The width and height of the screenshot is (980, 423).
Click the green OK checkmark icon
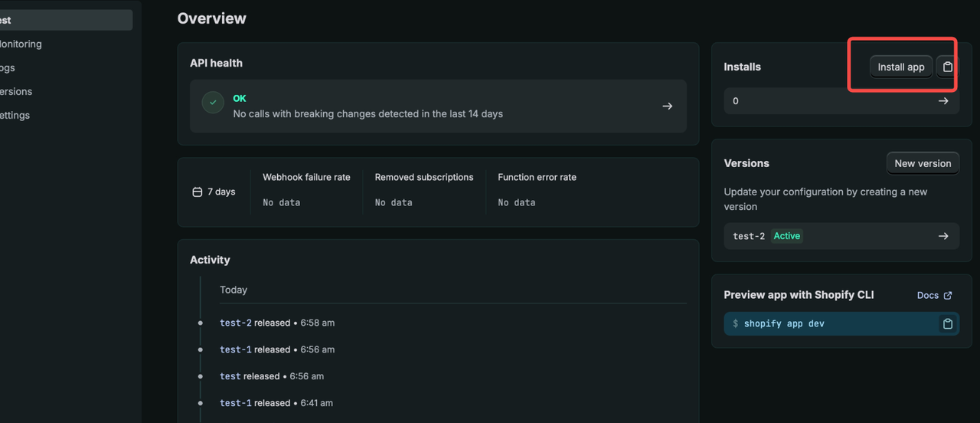(x=213, y=102)
